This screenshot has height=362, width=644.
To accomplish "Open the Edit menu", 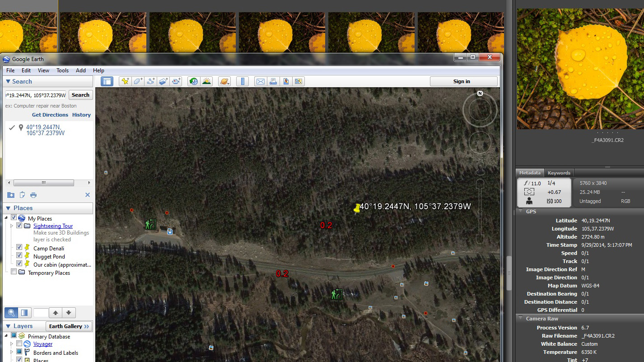I will [x=26, y=71].
